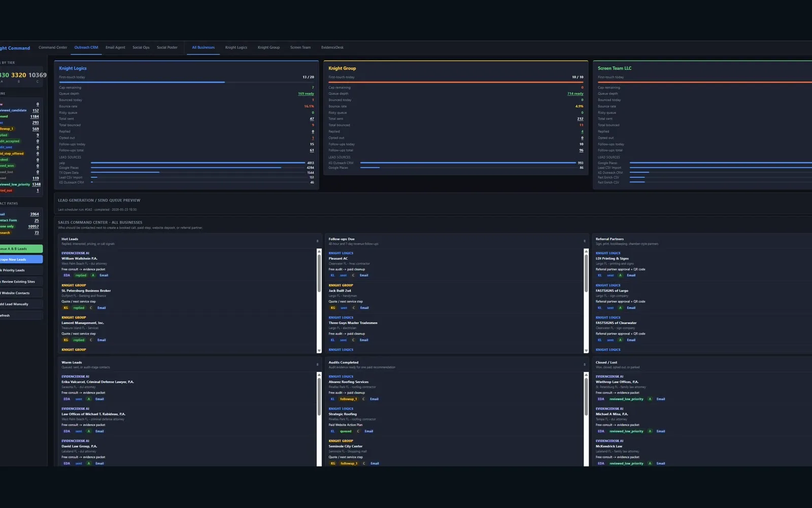Open the 169 ready queue depth link
The image size is (812, 508).
306,93
